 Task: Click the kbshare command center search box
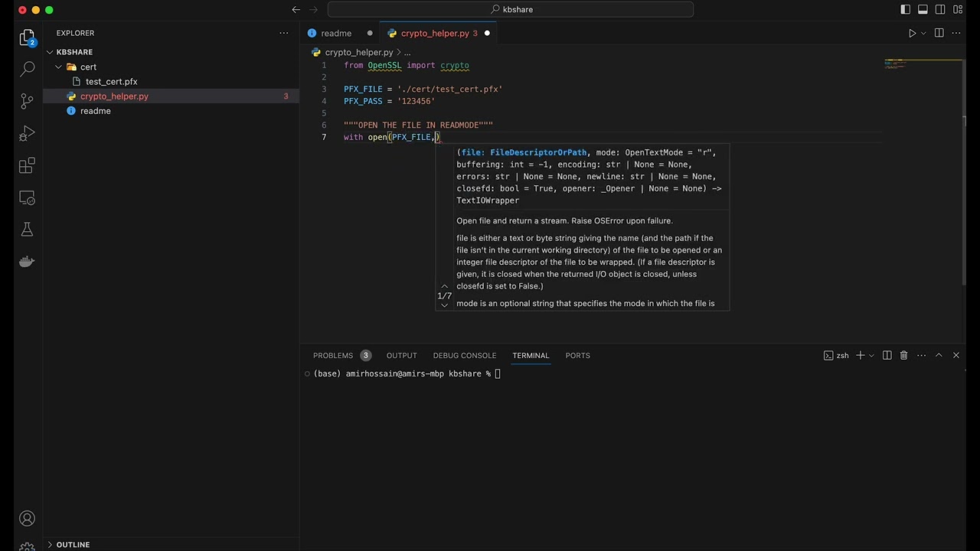(511, 9)
